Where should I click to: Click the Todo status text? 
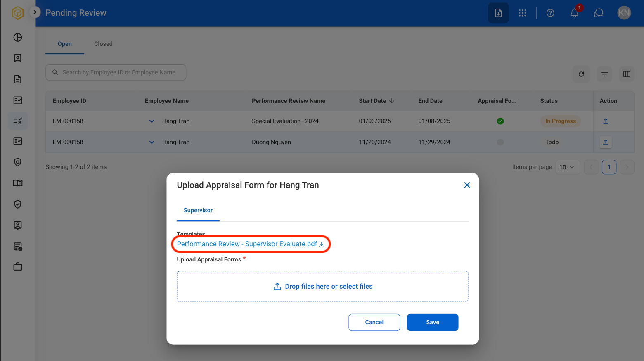(552, 142)
